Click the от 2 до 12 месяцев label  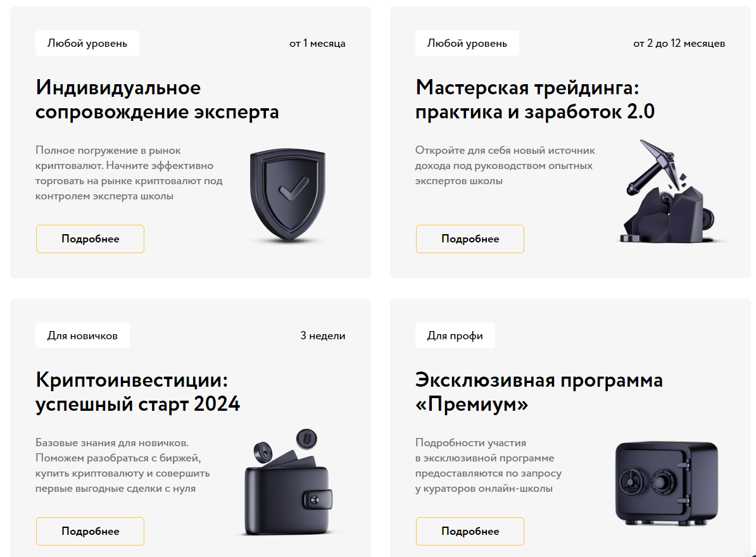[x=679, y=44]
